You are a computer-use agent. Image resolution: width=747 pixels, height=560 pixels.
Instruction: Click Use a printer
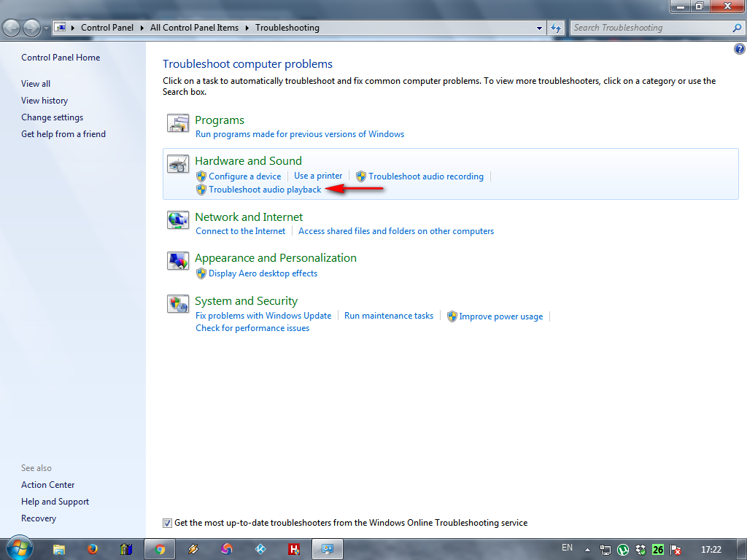[x=318, y=176]
